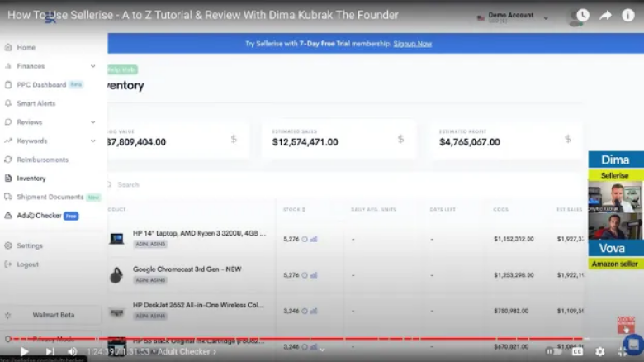Open the Home menu item
This screenshot has height=362, width=644.
26,47
